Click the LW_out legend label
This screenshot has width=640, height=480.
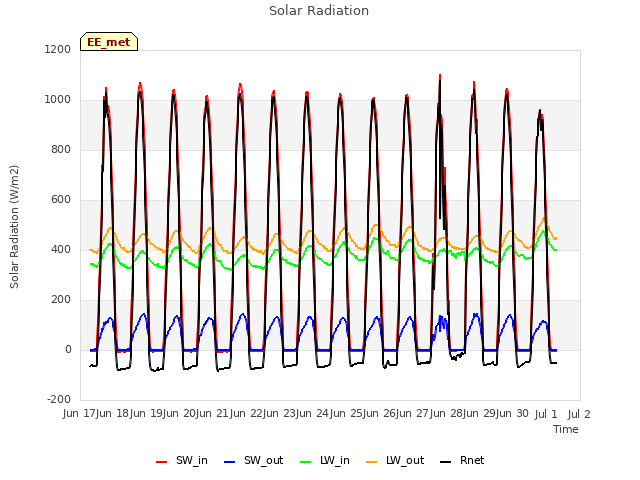(x=405, y=460)
